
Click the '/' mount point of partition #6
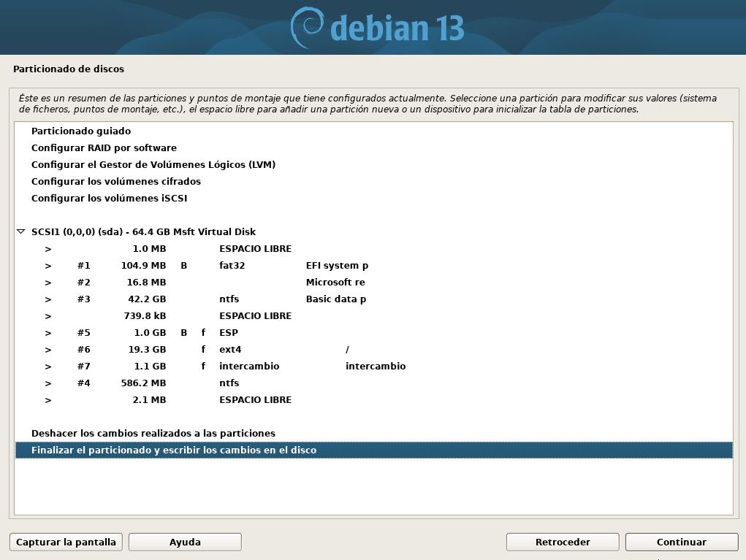(347, 350)
